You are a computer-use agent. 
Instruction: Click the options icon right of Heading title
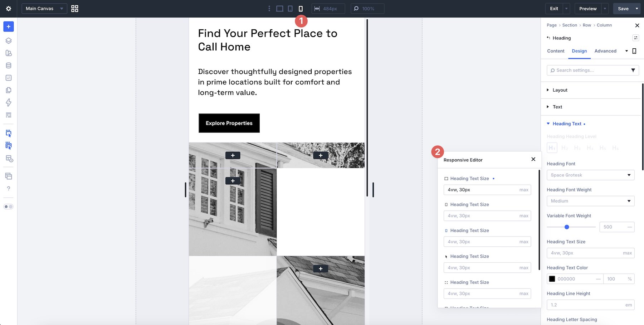coord(636,38)
